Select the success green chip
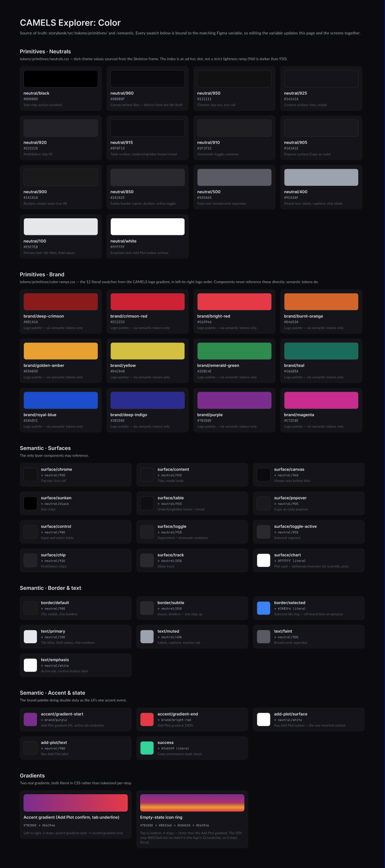Viewport: 385px width, 868px height. (147, 748)
